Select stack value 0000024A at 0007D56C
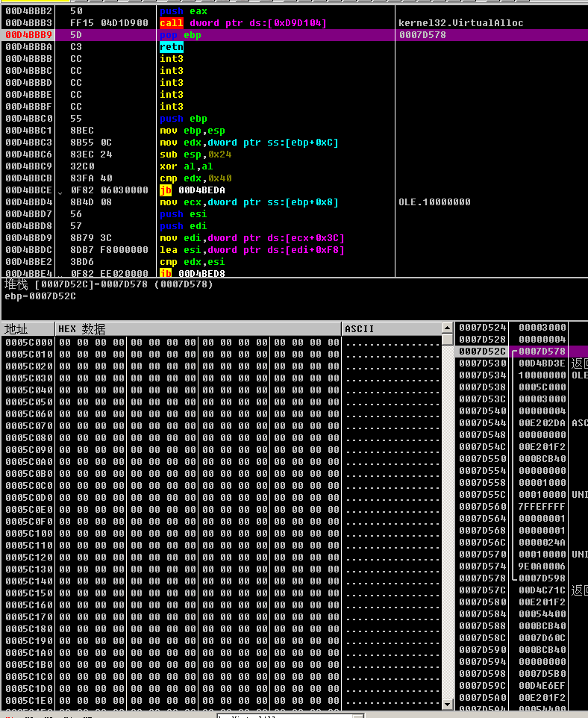This screenshot has height=718, width=588. coord(542,542)
